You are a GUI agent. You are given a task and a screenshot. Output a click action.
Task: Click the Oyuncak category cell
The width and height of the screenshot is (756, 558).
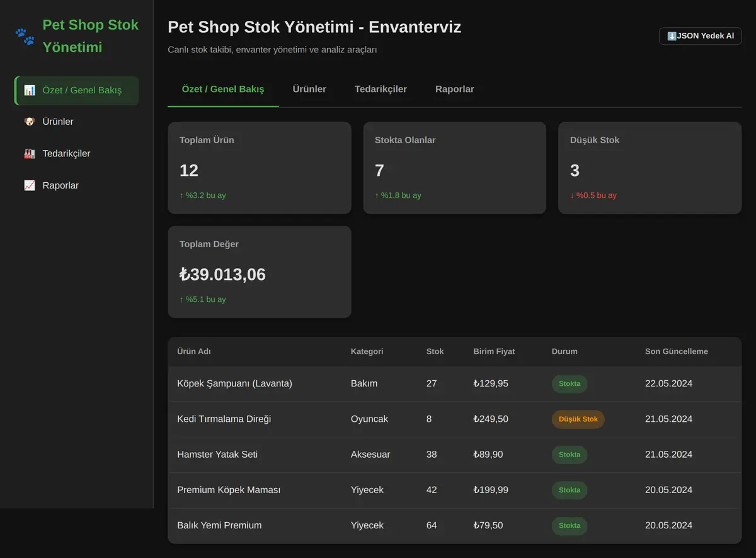click(x=369, y=419)
